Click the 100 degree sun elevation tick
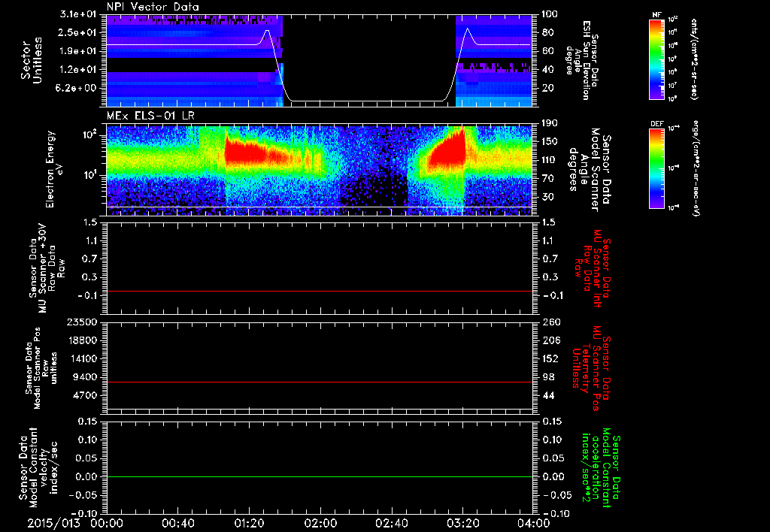The height and width of the screenshot is (532, 770). pyautogui.click(x=550, y=14)
